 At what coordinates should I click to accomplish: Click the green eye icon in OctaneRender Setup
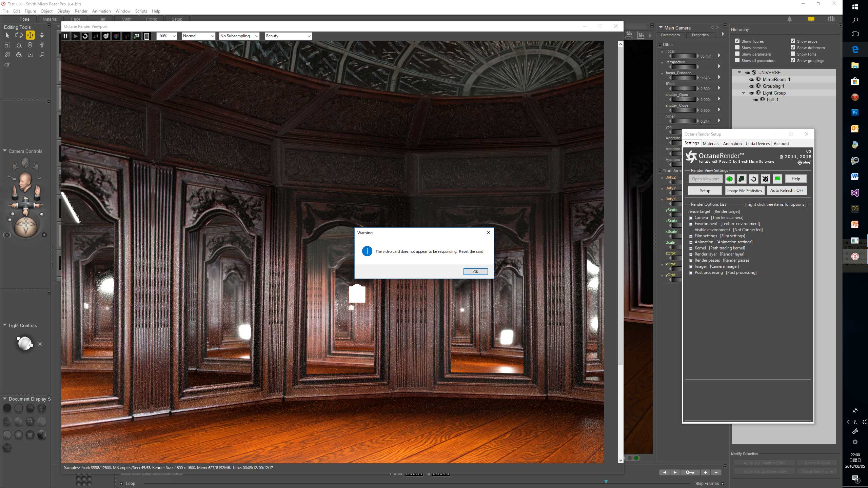[730, 179]
